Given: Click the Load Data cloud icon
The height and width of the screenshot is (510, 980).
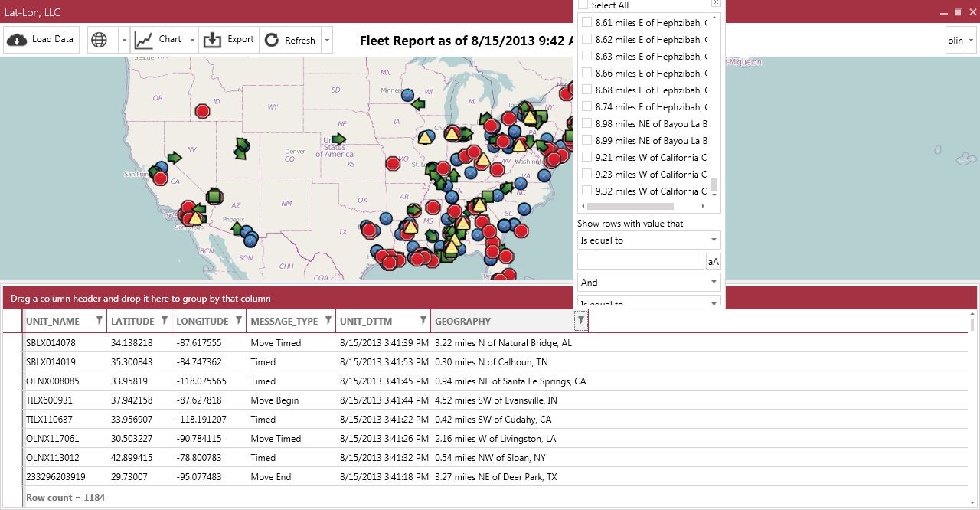Looking at the screenshot, I should [x=18, y=40].
